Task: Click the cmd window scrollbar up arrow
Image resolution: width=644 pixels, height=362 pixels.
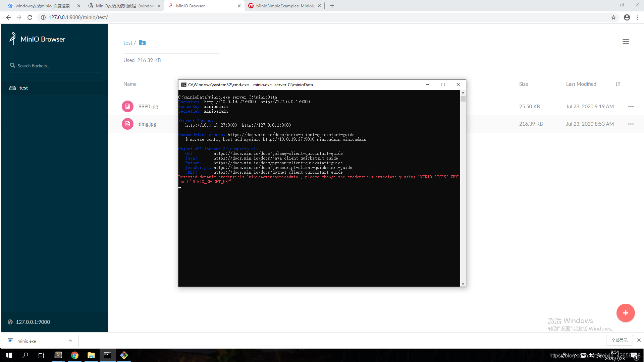Action: (463, 93)
